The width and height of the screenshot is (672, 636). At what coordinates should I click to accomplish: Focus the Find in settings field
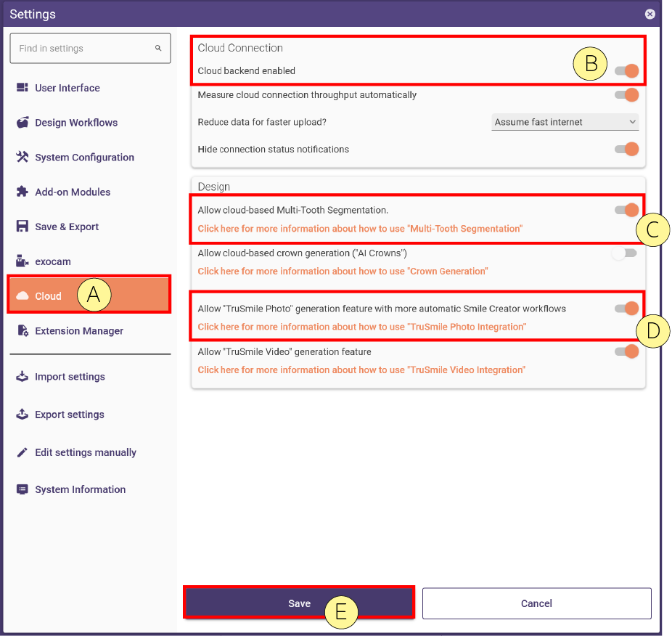pyautogui.click(x=90, y=48)
